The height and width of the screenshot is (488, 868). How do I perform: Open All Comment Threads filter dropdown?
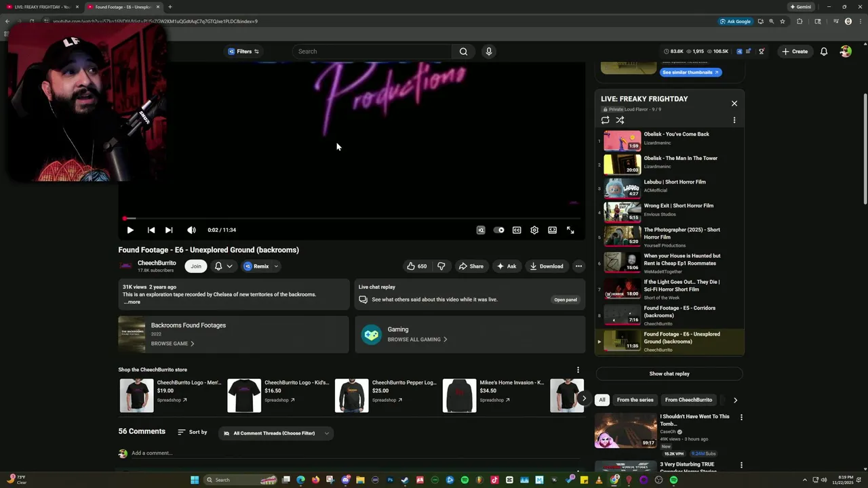pos(276,433)
